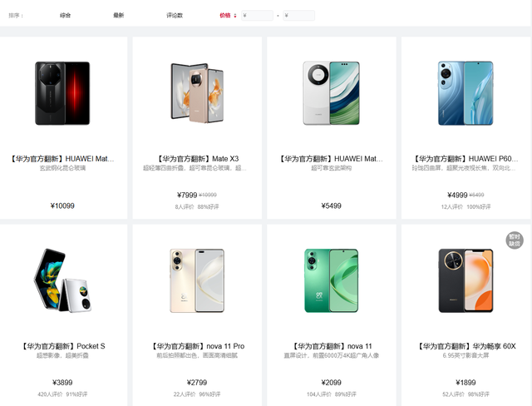Open the blue HUAWEI P60 phone image
Image resolution: width=532 pixels, height=406 pixels.
tap(465, 93)
